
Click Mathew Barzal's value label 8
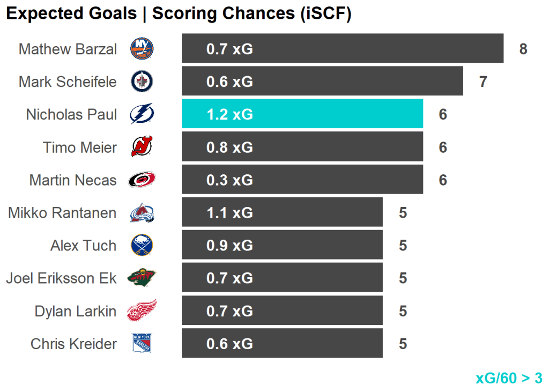click(523, 49)
